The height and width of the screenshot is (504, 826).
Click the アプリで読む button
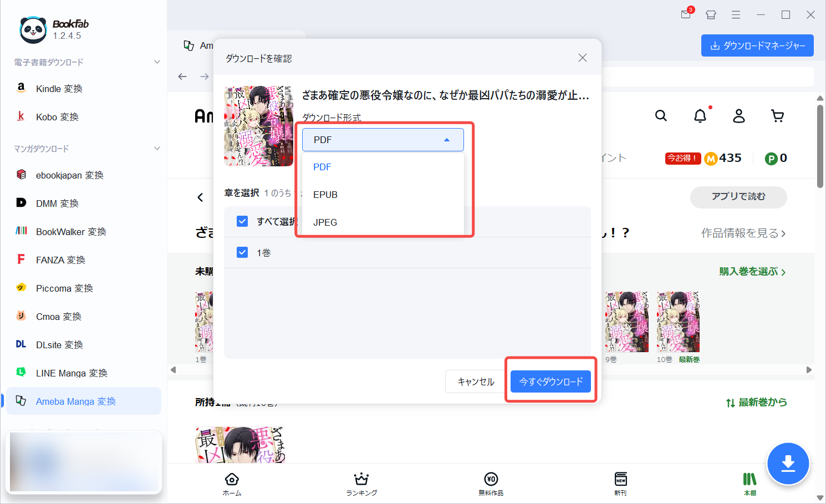(x=738, y=197)
